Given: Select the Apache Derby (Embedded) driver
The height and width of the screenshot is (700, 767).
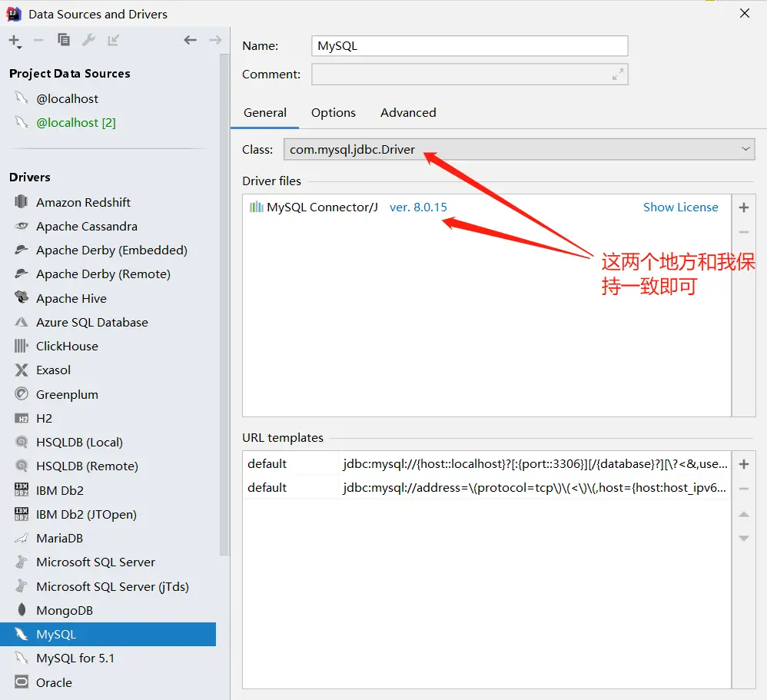Looking at the screenshot, I should pos(111,250).
